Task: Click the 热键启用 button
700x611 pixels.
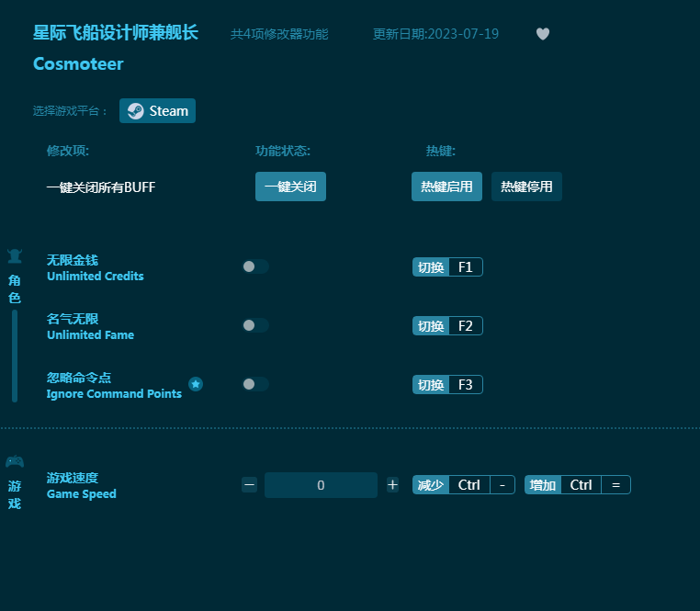Action: pyautogui.click(x=446, y=187)
